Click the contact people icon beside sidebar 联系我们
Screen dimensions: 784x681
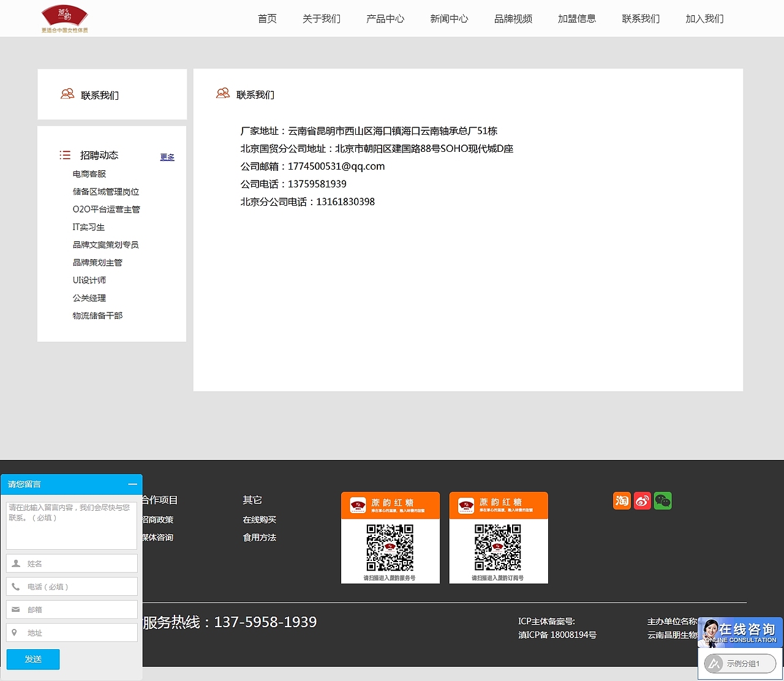click(x=67, y=94)
